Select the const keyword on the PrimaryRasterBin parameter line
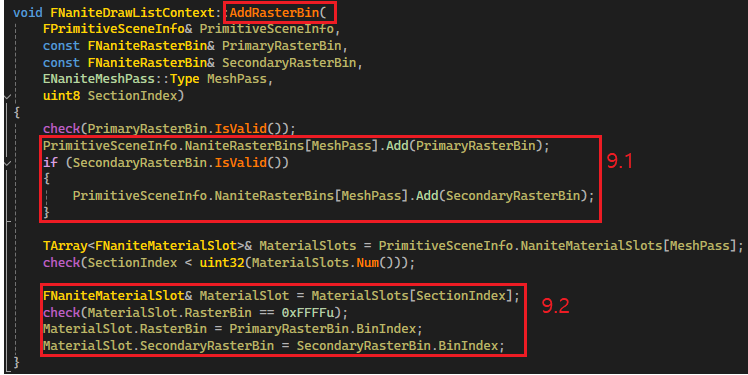748x375 pixels. (61, 46)
